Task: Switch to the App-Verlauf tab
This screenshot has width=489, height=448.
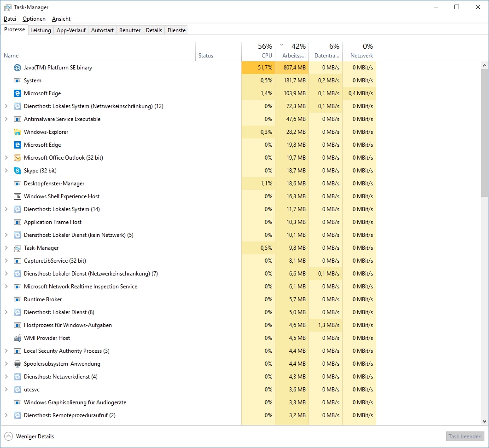Action: coord(71,30)
